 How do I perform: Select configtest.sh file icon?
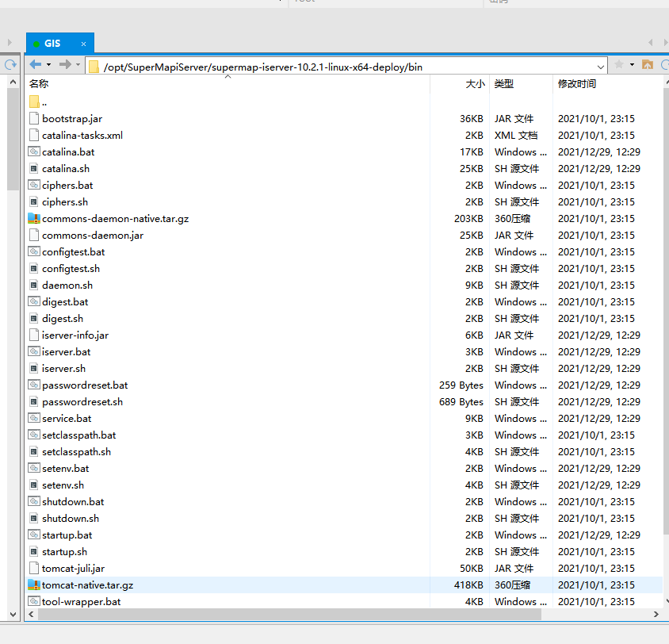tap(34, 268)
